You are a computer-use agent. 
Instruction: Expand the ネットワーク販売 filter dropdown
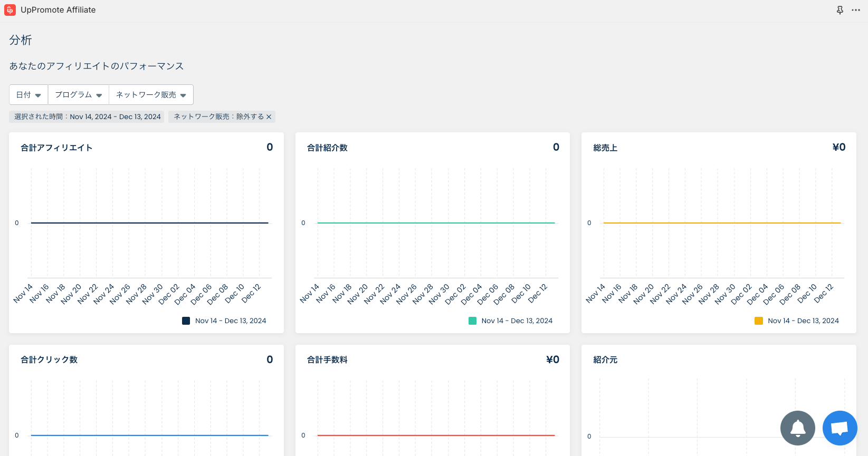coord(151,95)
